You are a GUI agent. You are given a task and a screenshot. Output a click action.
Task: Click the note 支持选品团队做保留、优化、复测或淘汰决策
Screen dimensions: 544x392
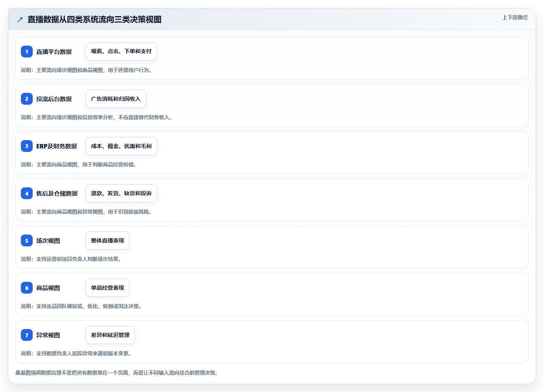[89, 306]
